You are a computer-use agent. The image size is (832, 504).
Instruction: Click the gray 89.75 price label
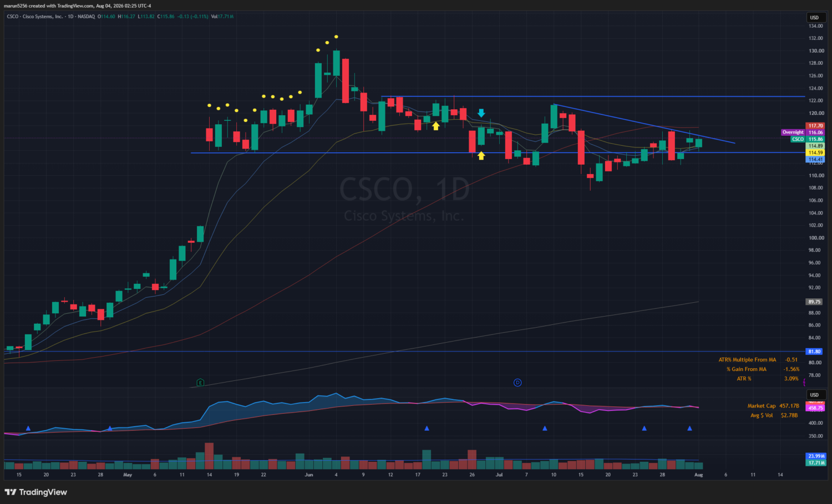814,302
